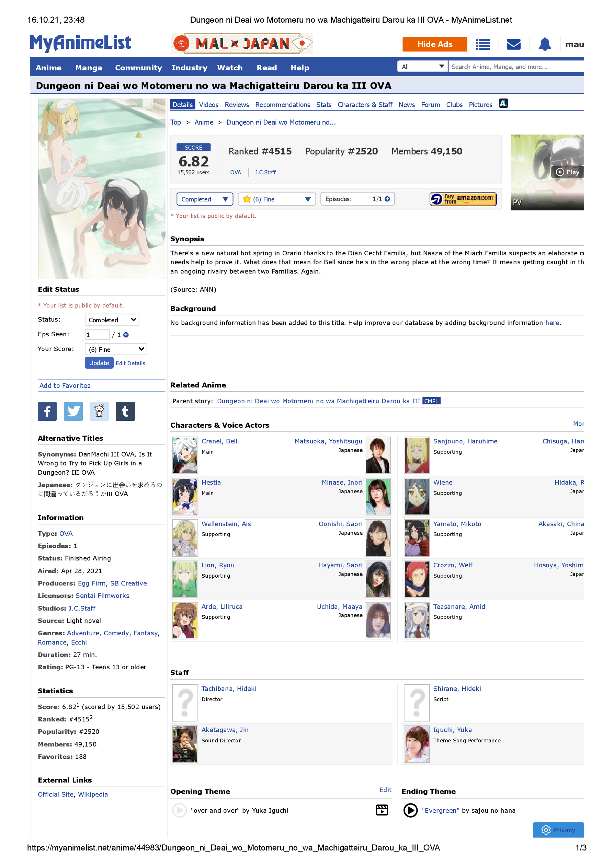The height and width of the screenshot is (868, 614).
Task: Open the notifications bell icon
Action: coord(545,44)
